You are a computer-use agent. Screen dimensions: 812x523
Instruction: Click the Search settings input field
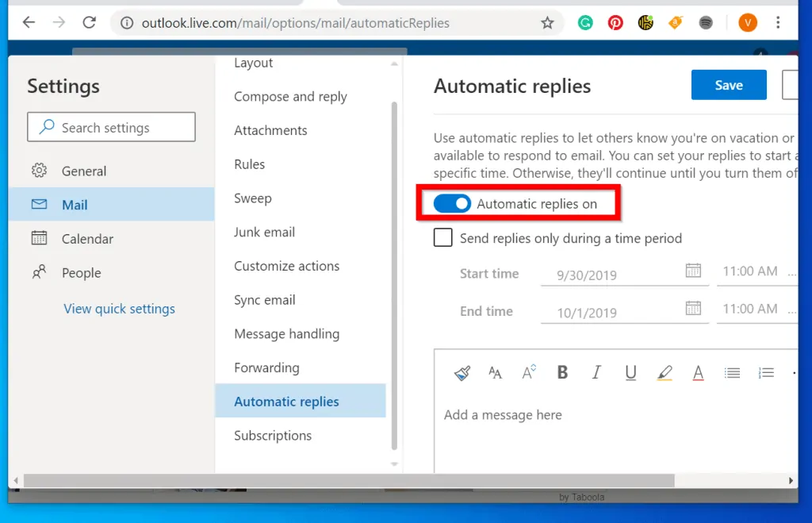[x=111, y=127]
